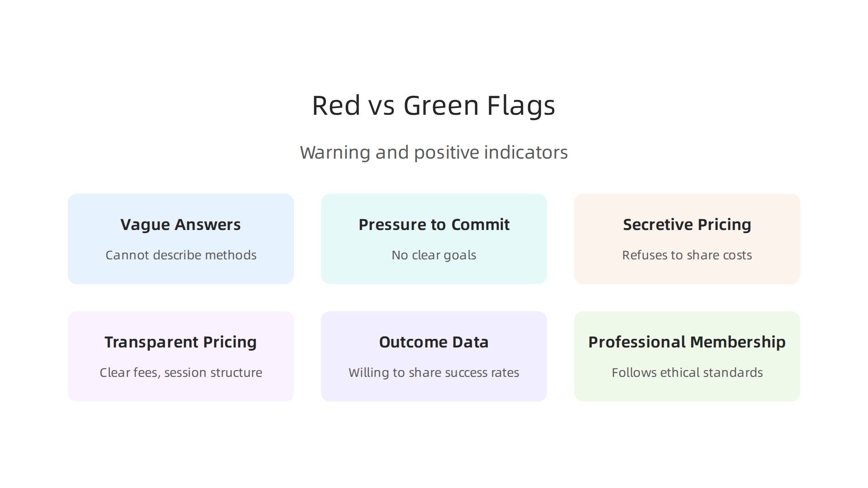
Task: Select the Secretive Pricing heading
Action: point(687,225)
